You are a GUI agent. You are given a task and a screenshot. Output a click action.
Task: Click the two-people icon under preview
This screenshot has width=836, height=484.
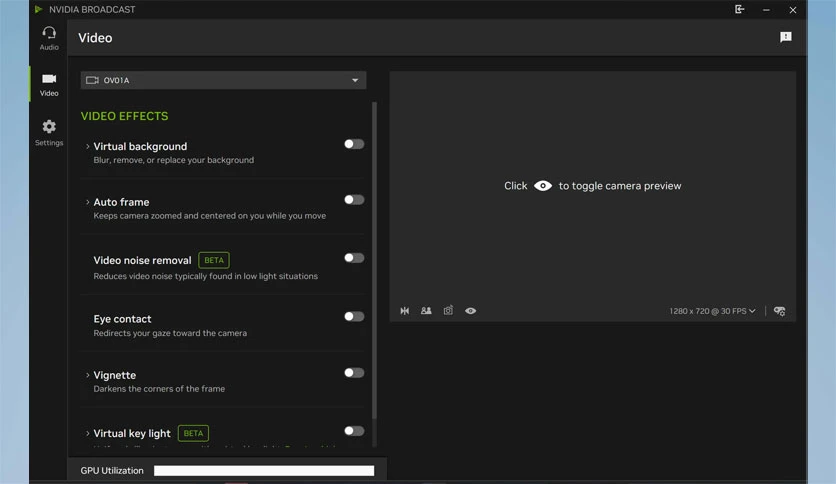click(426, 310)
